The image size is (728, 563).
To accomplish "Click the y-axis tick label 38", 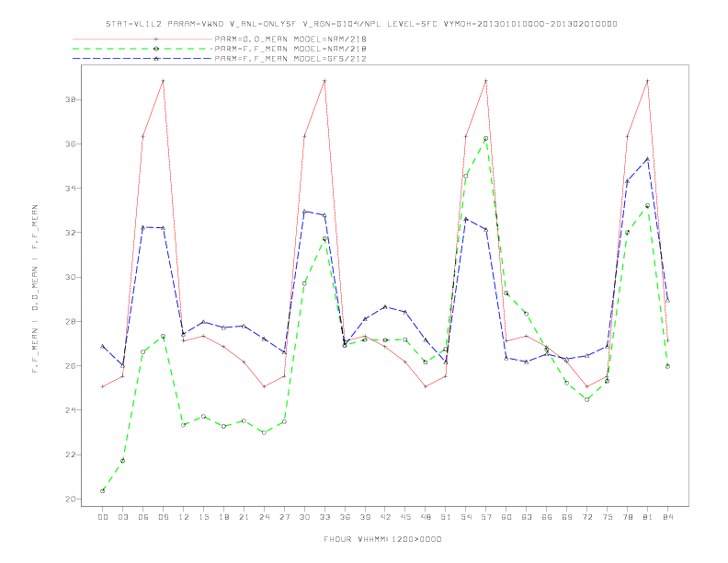I will pyautogui.click(x=71, y=100).
